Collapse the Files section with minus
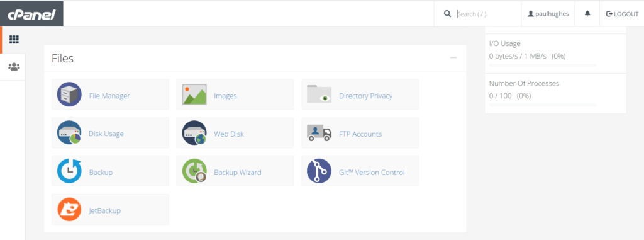This screenshot has width=644, height=240. click(453, 58)
